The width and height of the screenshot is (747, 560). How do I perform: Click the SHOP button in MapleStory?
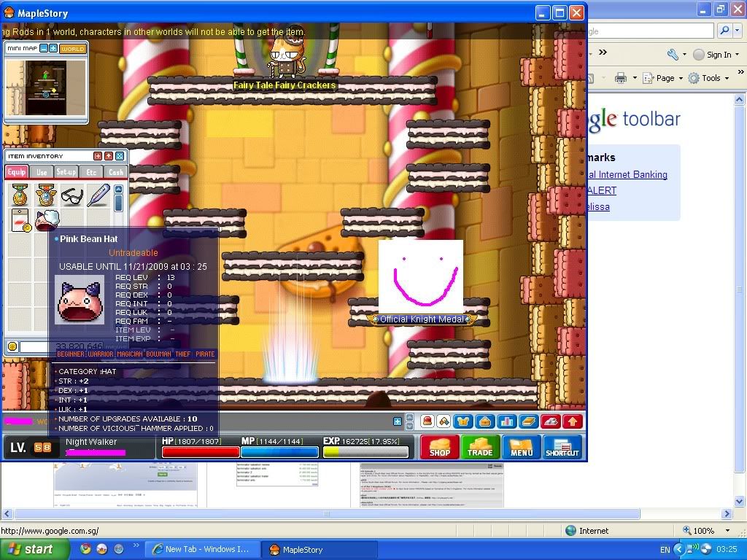coord(439,447)
